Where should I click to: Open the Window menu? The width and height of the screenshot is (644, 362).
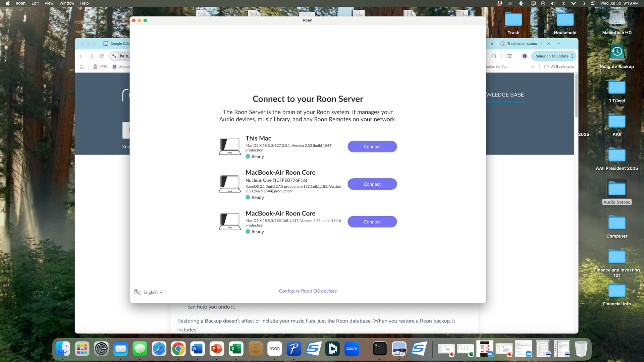tap(67, 3)
